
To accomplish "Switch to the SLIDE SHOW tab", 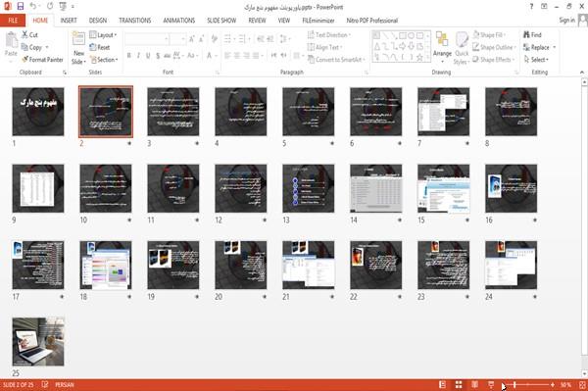I will (x=221, y=21).
